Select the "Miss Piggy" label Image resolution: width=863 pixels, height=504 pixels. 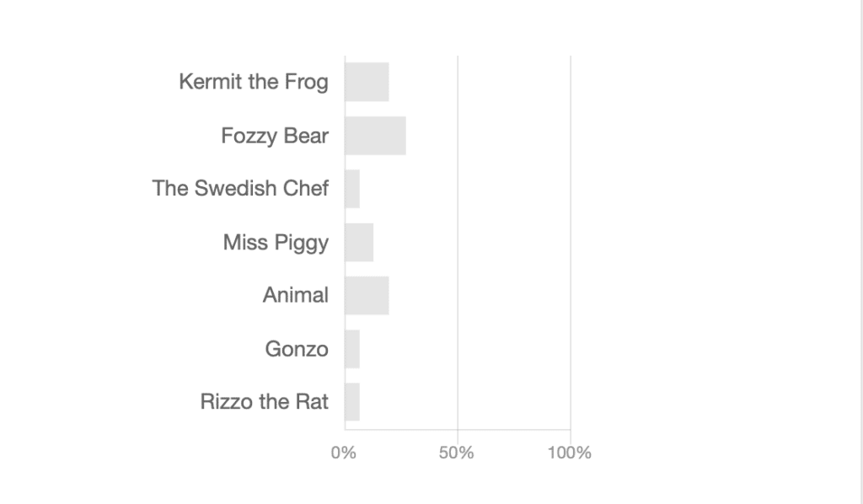(276, 243)
